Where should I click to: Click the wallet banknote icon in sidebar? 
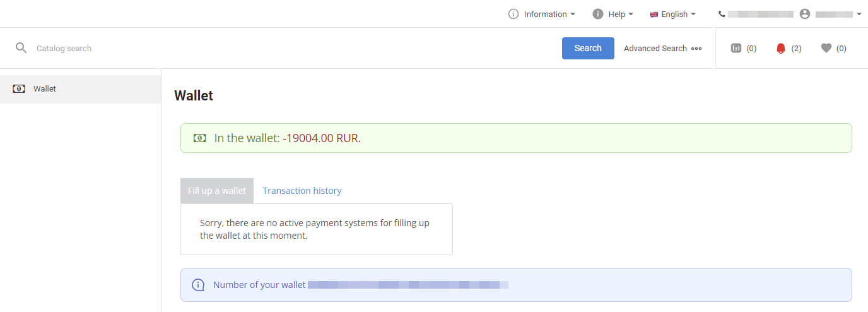[19, 89]
